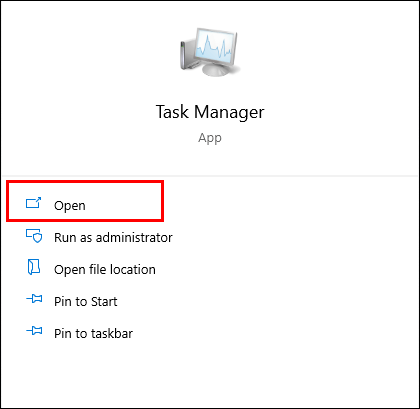
Task: Click the folder icon for Open file location
Action: (34, 267)
